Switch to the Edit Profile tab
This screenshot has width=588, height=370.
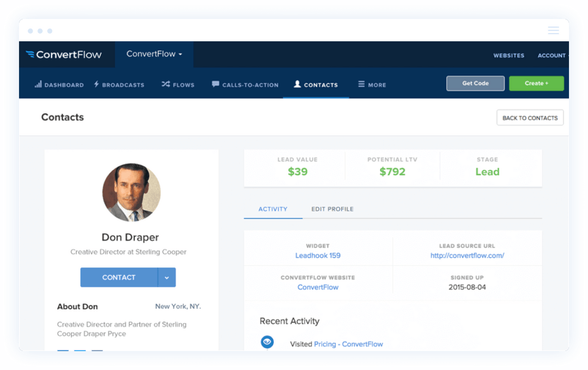tap(332, 209)
